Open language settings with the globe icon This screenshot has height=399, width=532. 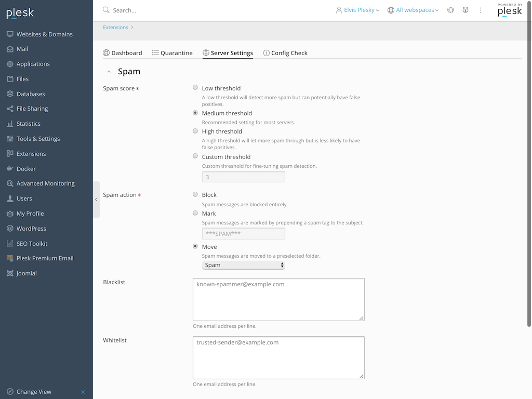(465, 9)
